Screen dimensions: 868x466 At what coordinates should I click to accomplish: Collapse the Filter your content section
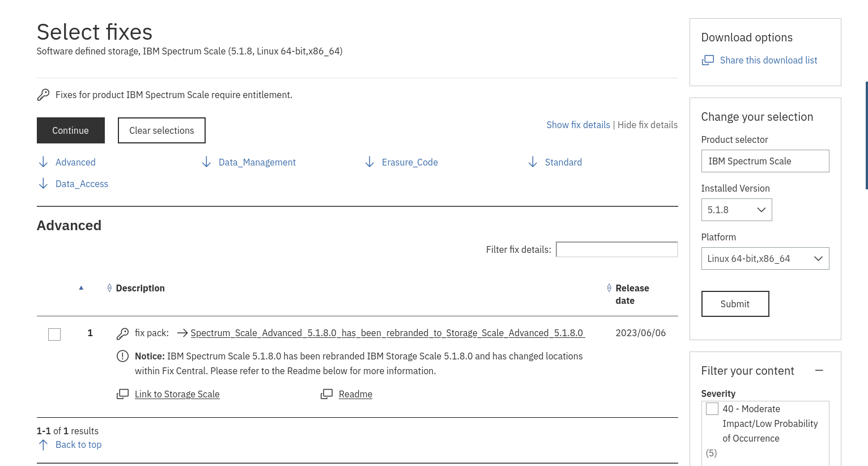tap(819, 370)
